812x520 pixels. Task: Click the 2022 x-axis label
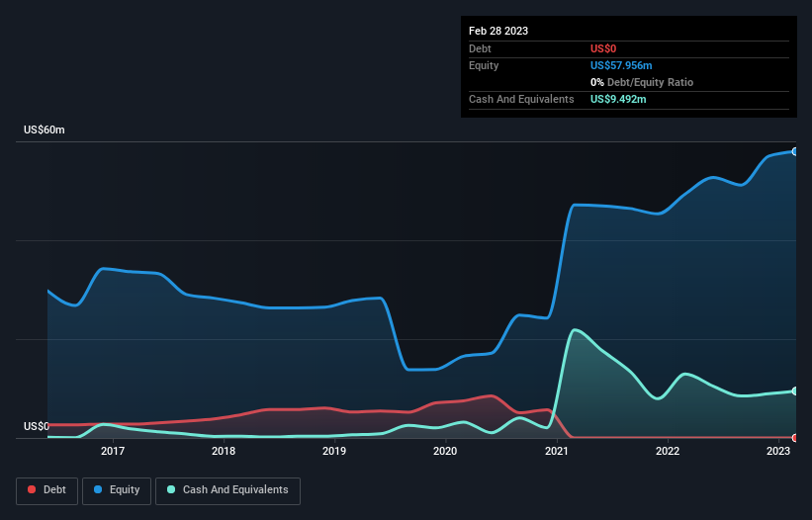[x=668, y=451]
